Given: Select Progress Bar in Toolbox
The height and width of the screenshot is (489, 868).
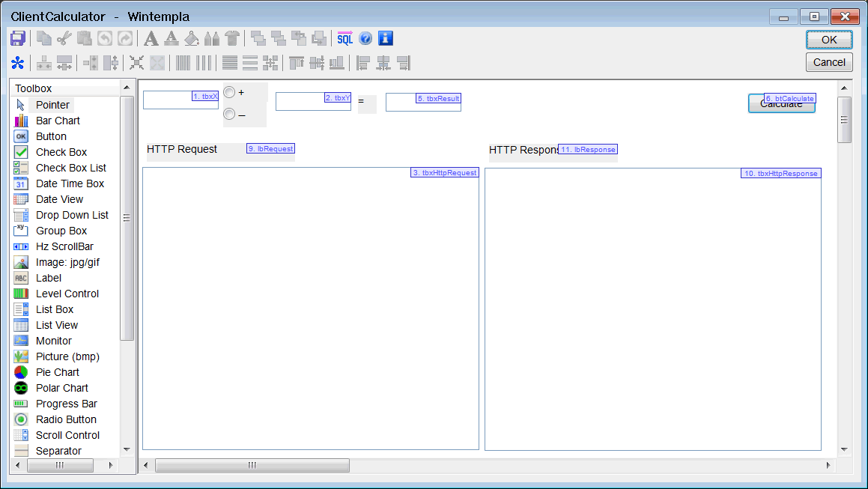Looking at the screenshot, I should [67, 404].
